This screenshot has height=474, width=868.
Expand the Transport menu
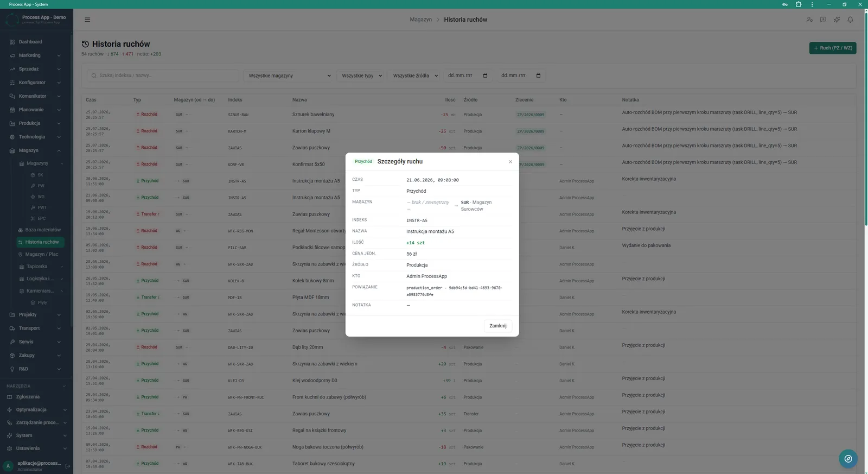(x=36, y=328)
